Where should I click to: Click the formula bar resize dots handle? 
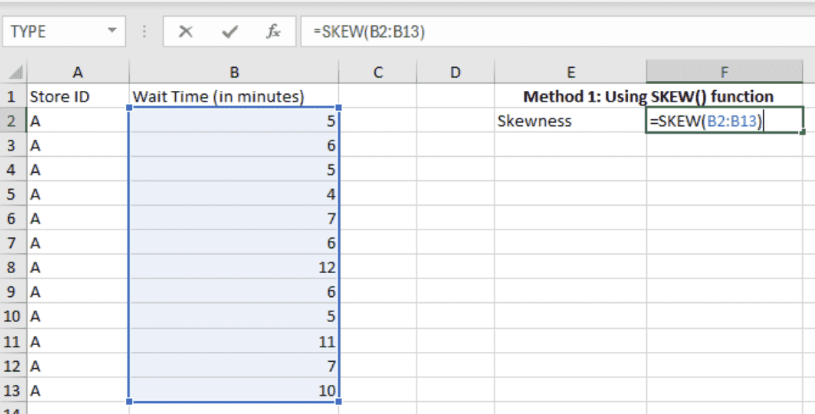(146, 31)
